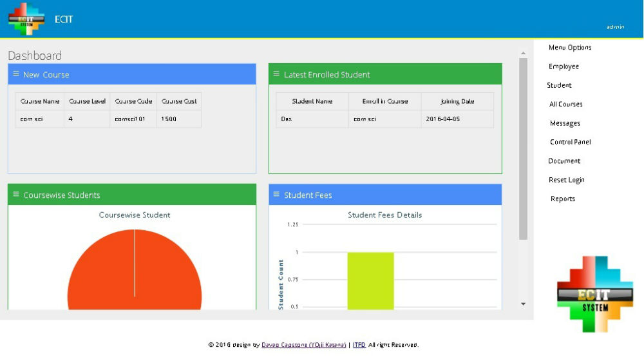
Task: Open Messages from the sidebar
Action: (565, 123)
